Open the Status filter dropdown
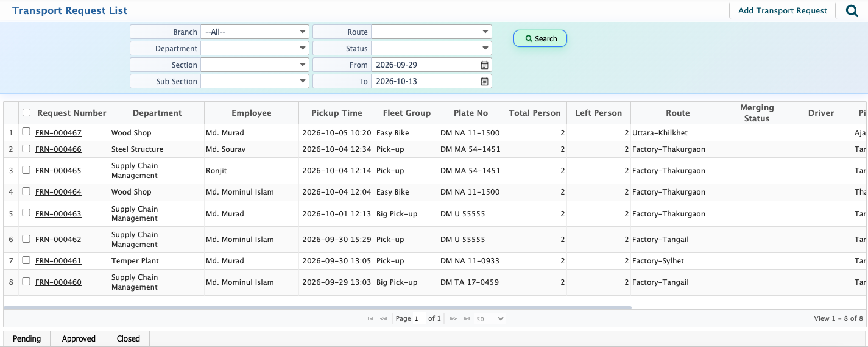The height and width of the screenshot is (347, 868). 431,48
